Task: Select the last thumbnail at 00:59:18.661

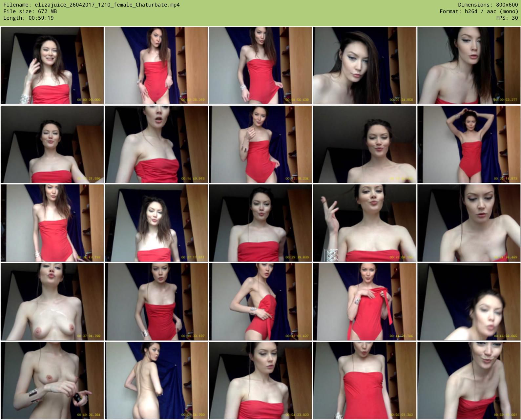Action: (469, 381)
